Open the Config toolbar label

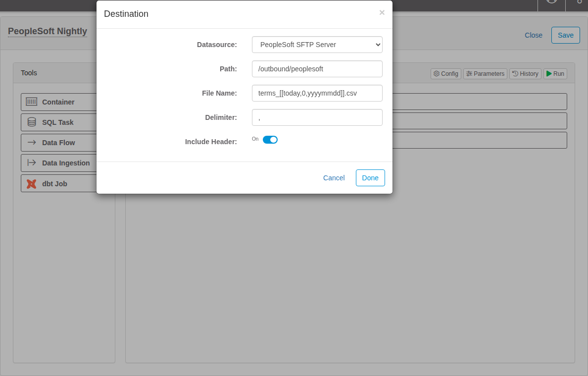(x=449, y=73)
